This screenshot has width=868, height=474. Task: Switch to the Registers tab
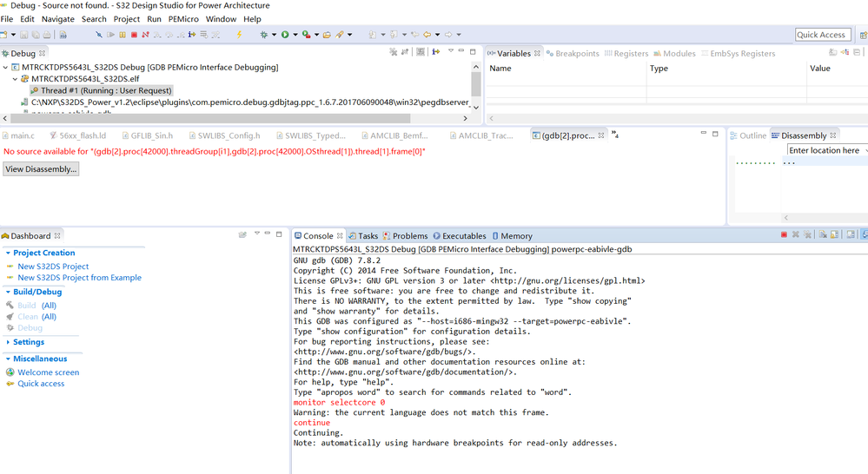pos(626,54)
